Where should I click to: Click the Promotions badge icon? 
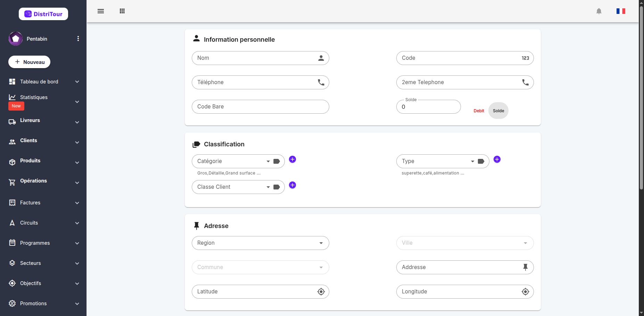pos(12,303)
